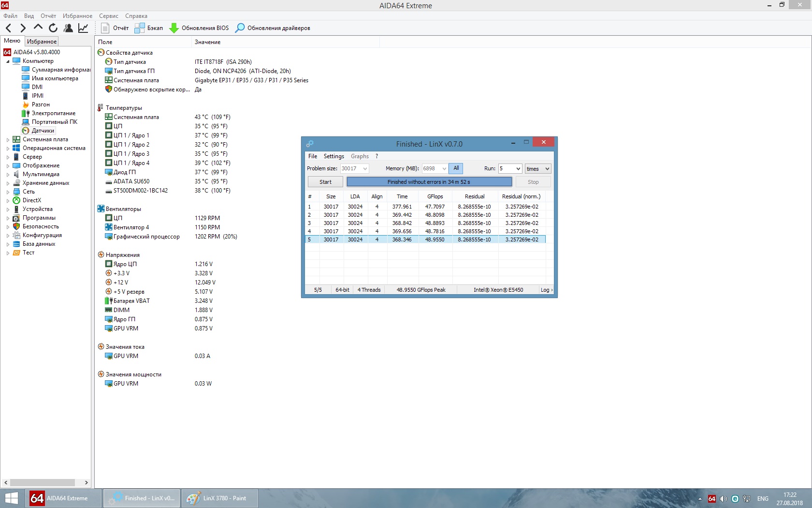Open the times unit dropdown in LinX
Screen dimensions: 812x508
pyautogui.click(x=538, y=168)
